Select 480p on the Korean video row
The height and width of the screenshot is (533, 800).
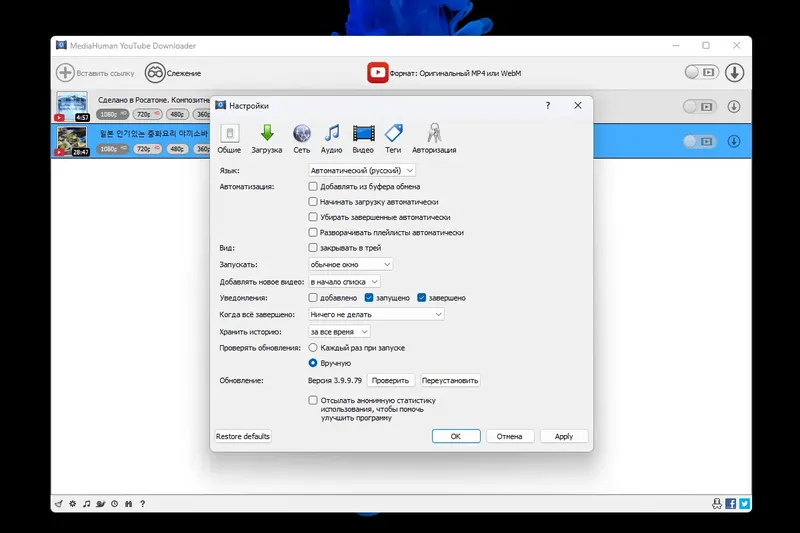click(177, 149)
